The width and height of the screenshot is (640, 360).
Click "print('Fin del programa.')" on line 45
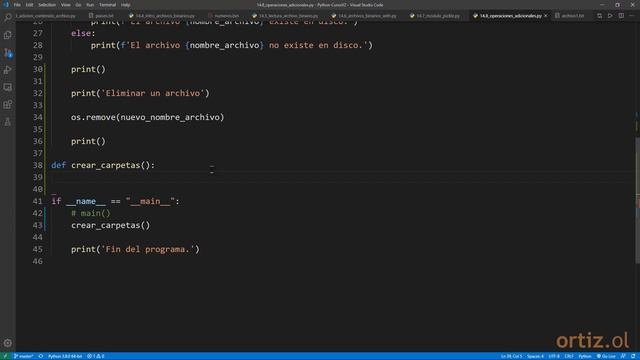point(135,249)
